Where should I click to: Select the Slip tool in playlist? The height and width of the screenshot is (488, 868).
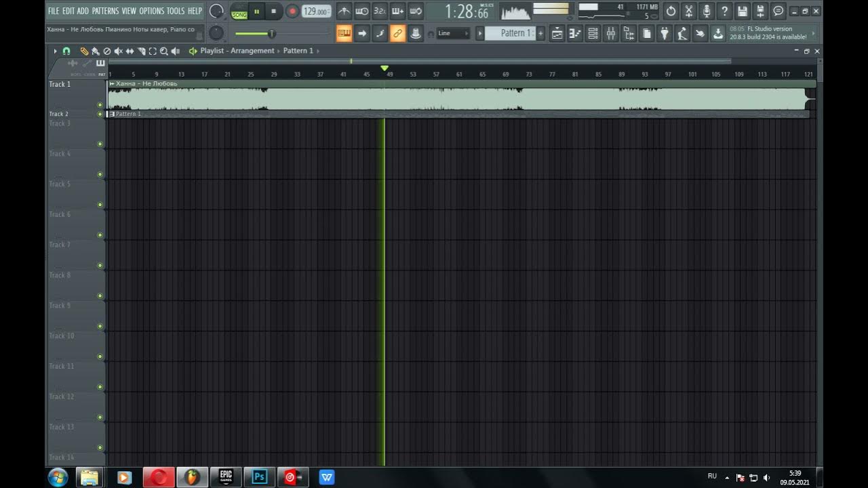click(x=130, y=51)
